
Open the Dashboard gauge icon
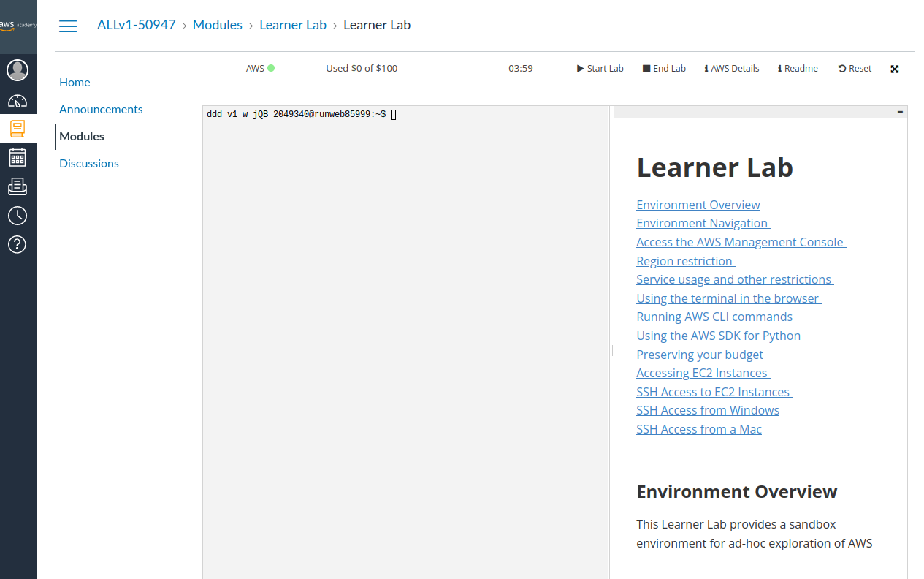pos(17,99)
